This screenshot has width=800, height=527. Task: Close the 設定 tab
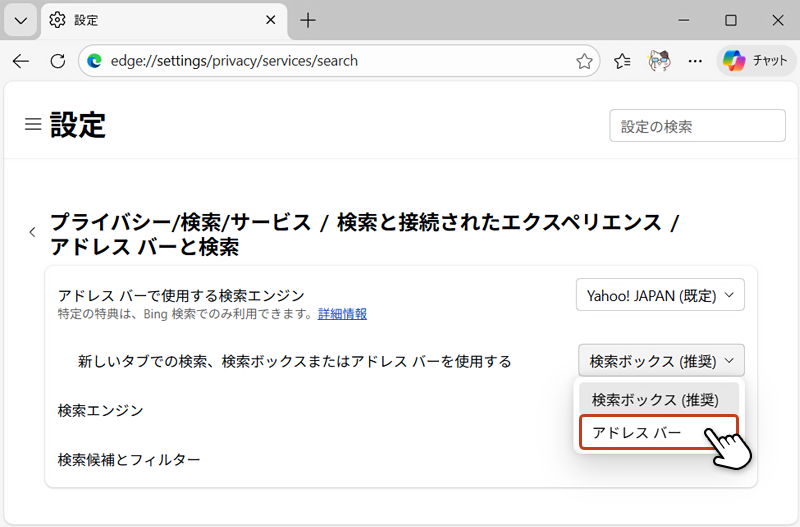pyautogui.click(x=270, y=20)
